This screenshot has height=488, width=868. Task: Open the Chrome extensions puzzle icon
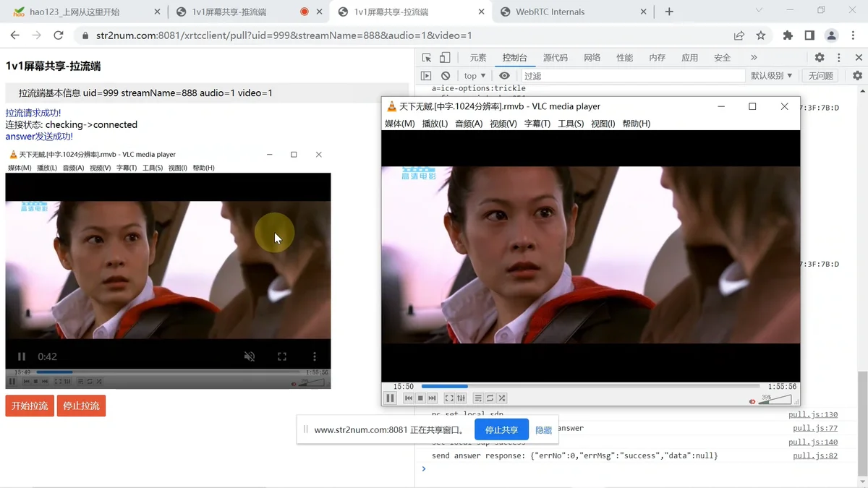[788, 35]
